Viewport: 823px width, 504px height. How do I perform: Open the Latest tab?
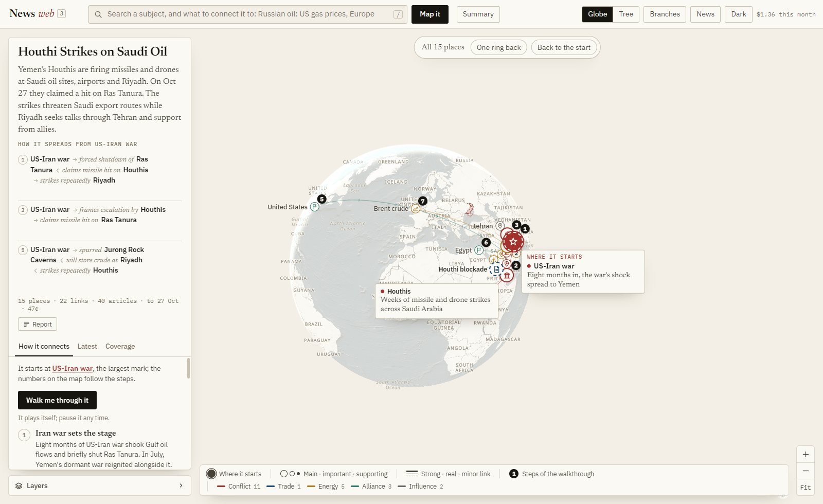click(x=87, y=347)
